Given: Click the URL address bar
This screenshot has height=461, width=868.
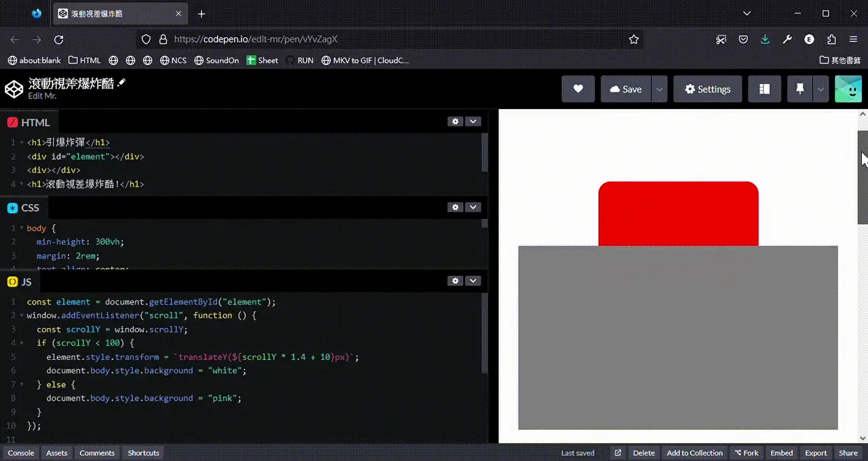Looking at the screenshot, I should coord(391,40).
